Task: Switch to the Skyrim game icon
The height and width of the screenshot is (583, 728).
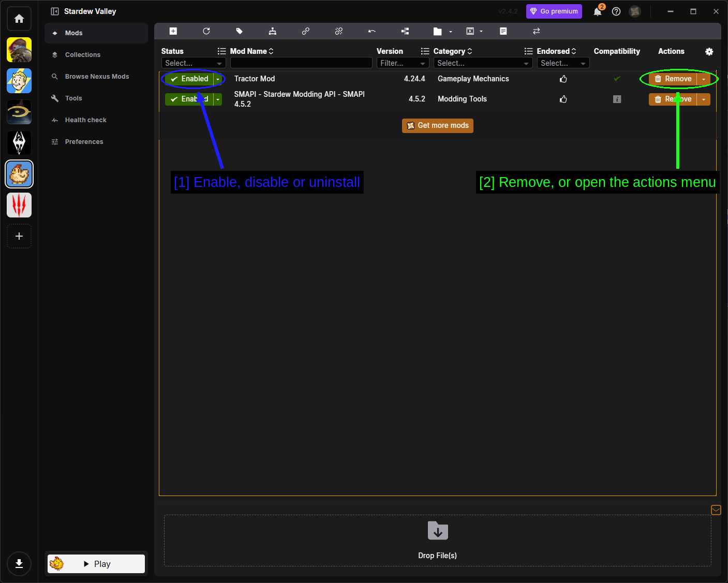Action: 19,143
